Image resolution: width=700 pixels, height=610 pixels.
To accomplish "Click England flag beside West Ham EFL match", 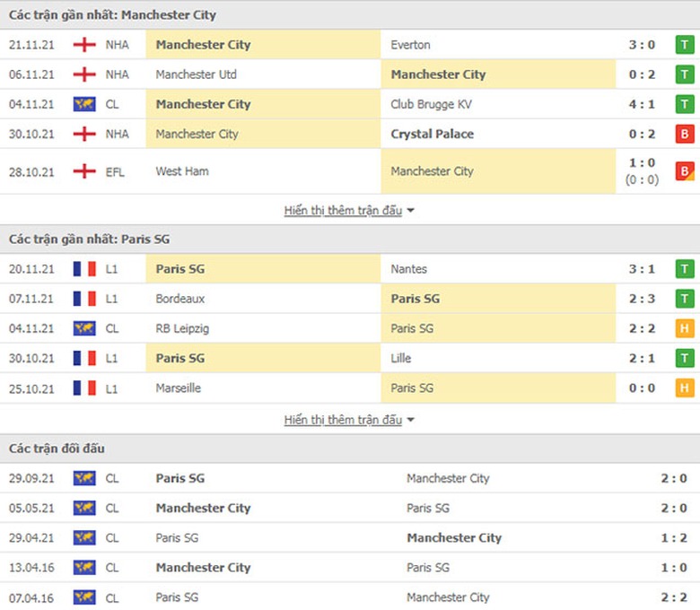I will (84, 171).
